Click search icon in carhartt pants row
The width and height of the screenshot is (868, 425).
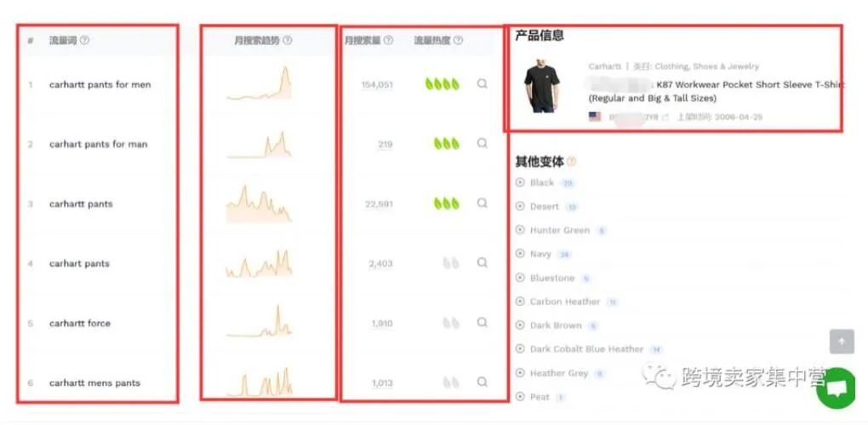pyautogui.click(x=483, y=203)
